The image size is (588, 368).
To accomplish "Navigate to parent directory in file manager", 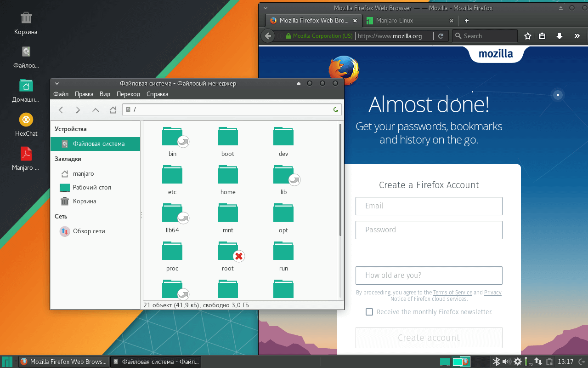I will tap(96, 110).
